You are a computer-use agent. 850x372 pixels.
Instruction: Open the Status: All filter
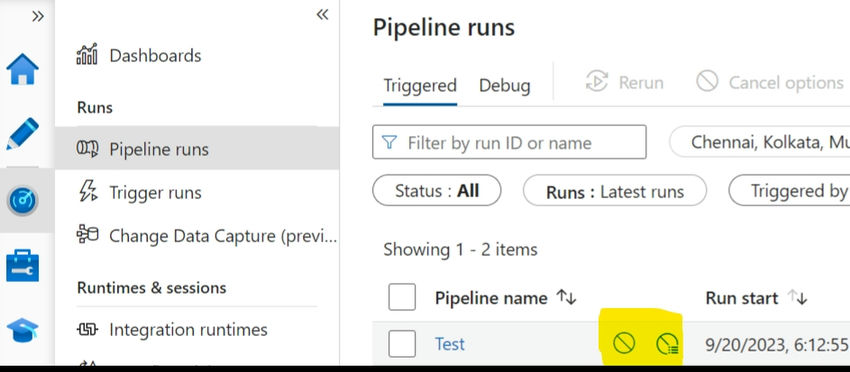pos(436,190)
